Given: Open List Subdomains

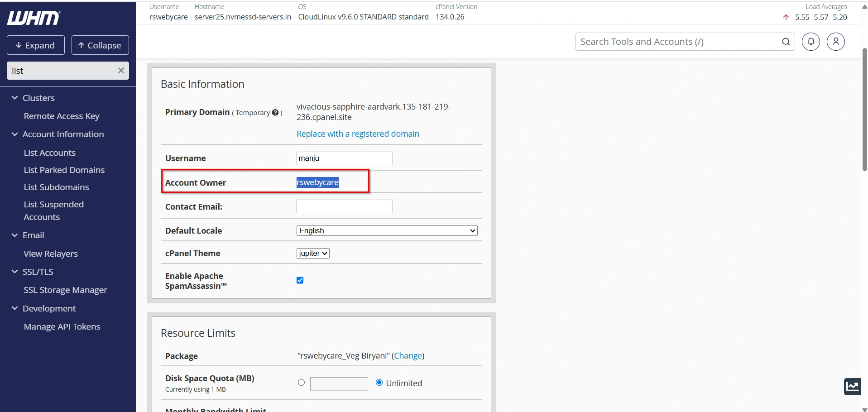Looking at the screenshot, I should coord(57,187).
